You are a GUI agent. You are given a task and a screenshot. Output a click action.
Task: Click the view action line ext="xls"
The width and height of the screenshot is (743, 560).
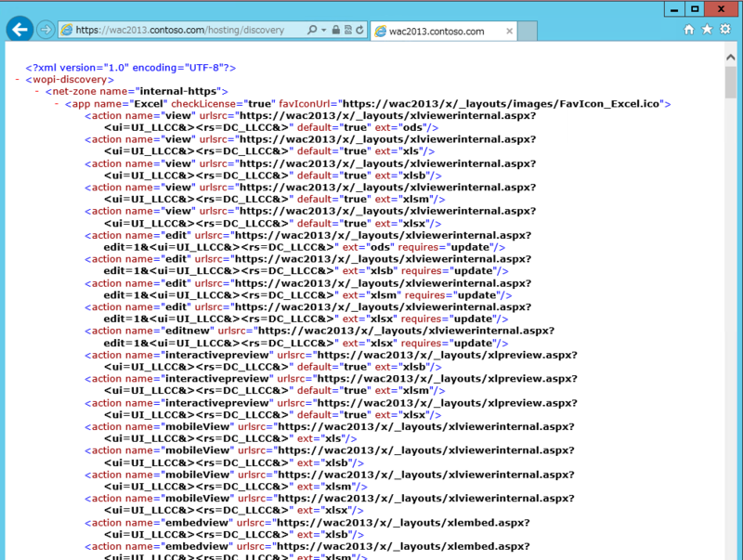[x=310, y=145]
